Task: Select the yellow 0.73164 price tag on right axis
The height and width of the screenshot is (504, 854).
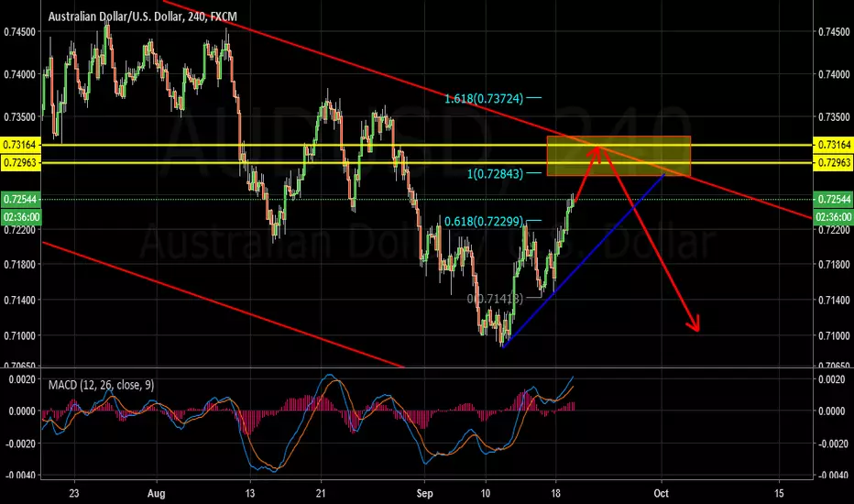Action: 833,145
